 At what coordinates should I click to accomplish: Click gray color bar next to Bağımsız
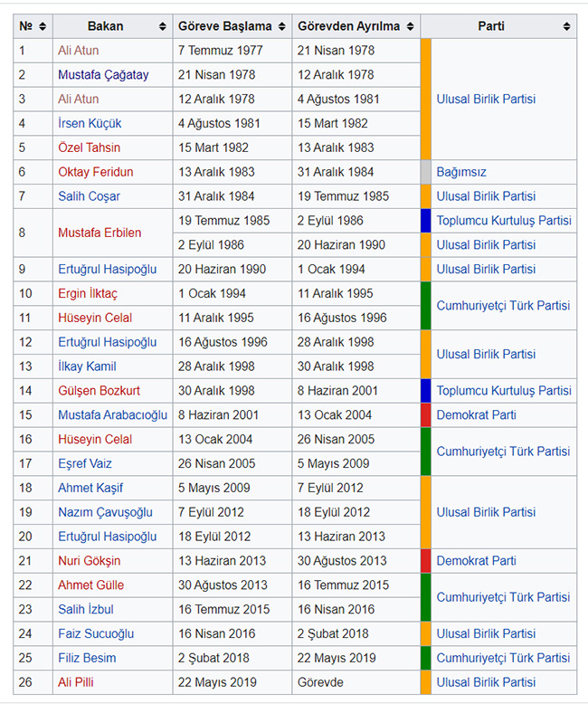[426, 172]
